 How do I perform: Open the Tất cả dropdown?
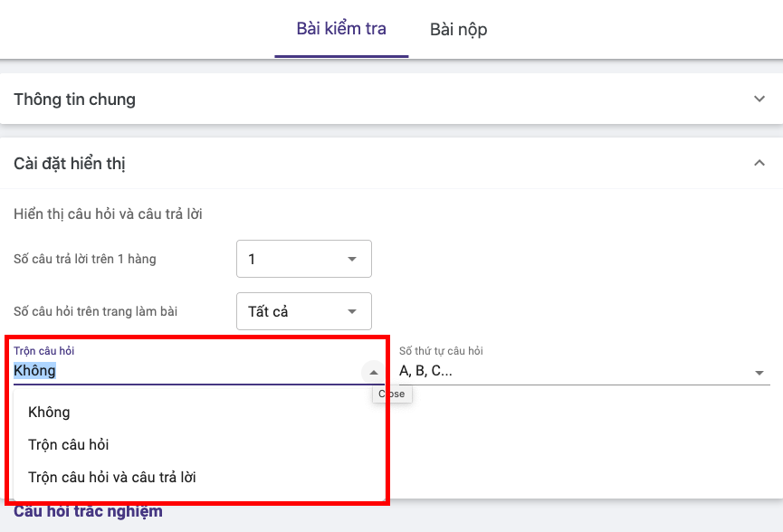point(303,311)
